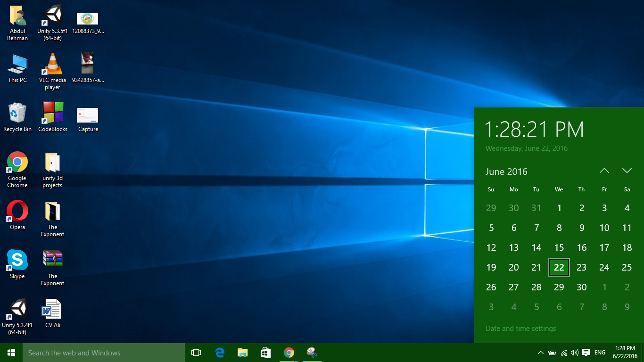The width and height of the screenshot is (644, 362).
Task: Open the Windows Store from the taskbar
Action: point(265,352)
